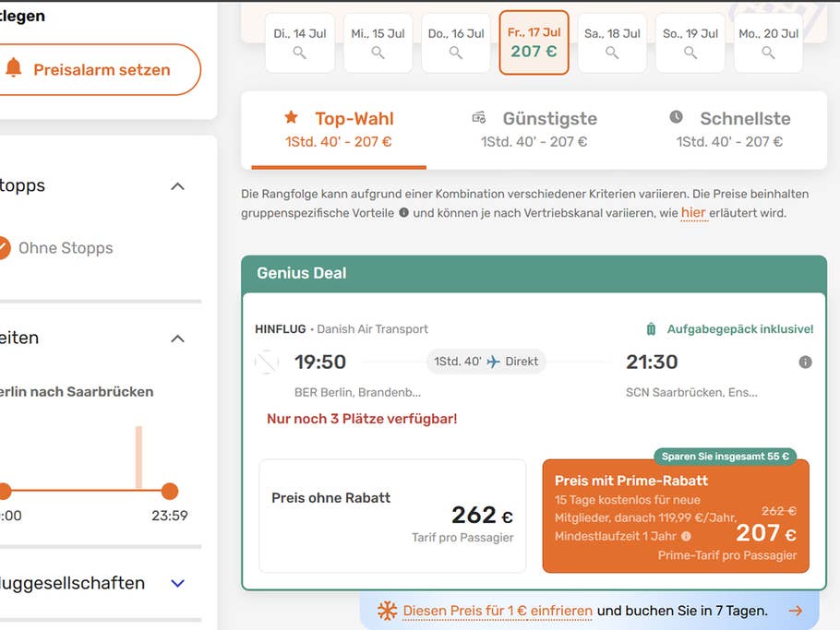Collapse the Stopps filter section

pos(177,185)
